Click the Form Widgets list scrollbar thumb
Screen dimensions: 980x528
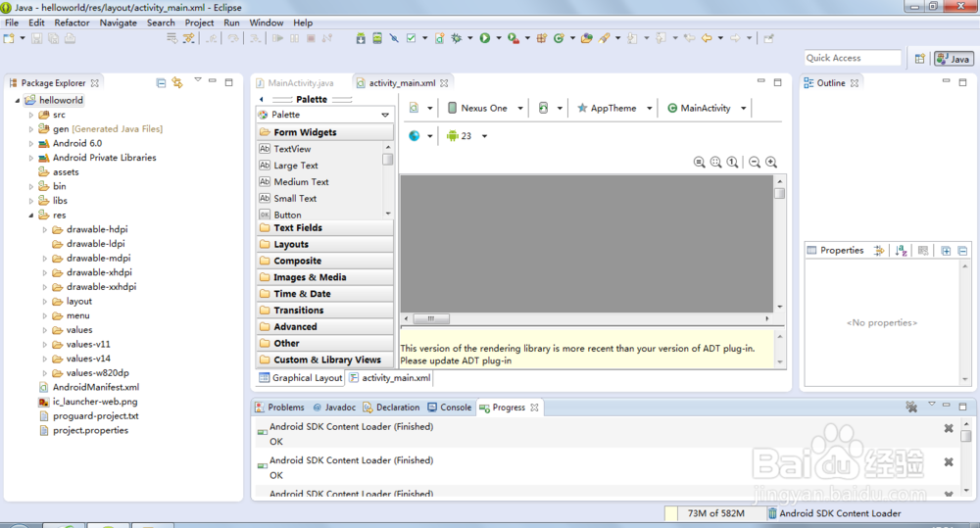coord(388,160)
